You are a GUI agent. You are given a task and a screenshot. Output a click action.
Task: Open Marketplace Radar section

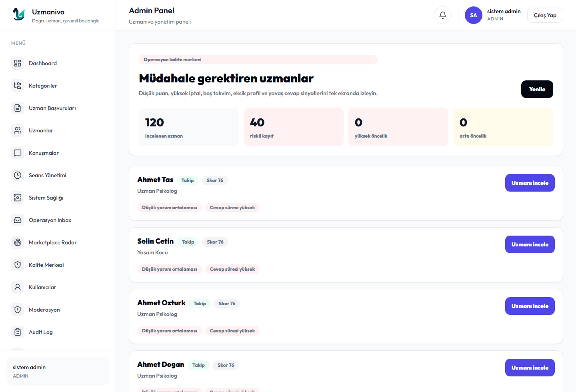click(58, 242)
